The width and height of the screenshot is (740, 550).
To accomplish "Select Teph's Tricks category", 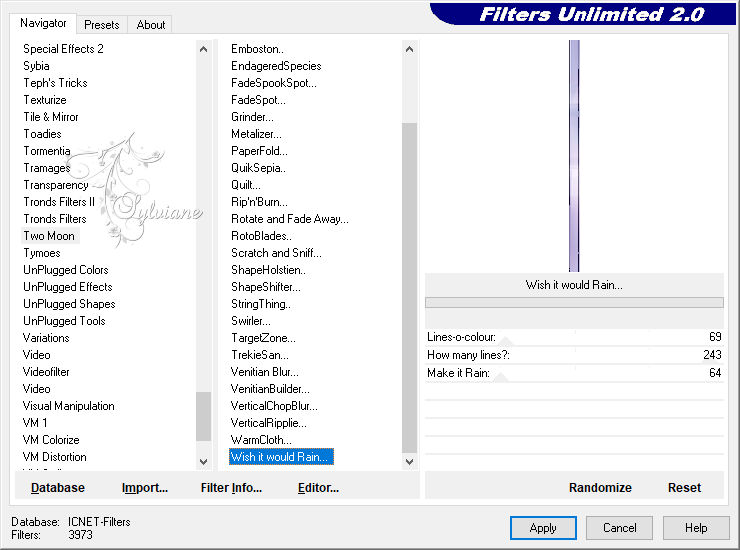I will click(x=55, y=83).
